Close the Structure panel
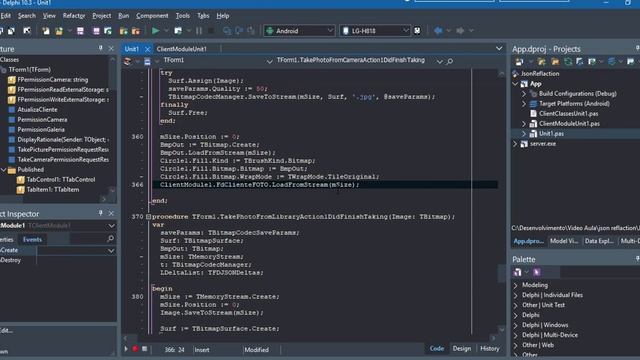This screenshot has width=640, height=360. tap(111, 49)
